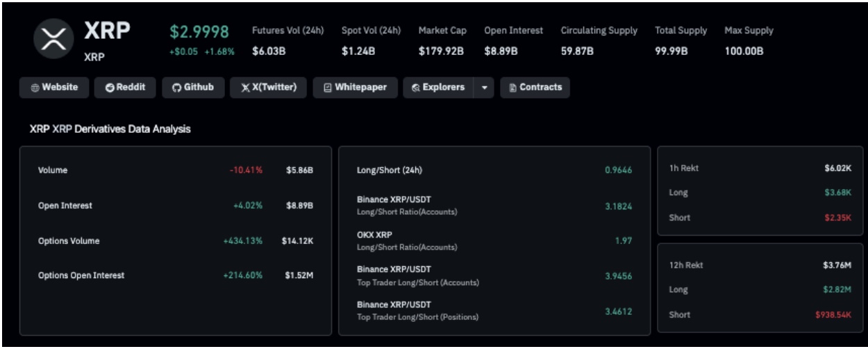Click the Open Interest $8.89B value
Screen dimensions: 868x349
point(299,206)
